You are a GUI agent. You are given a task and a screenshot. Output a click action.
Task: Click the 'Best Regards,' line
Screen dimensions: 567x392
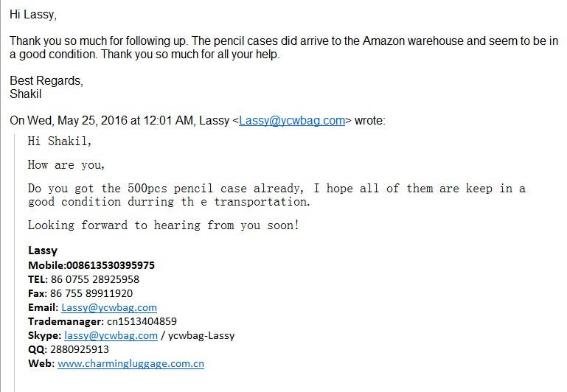coord(46,80)
